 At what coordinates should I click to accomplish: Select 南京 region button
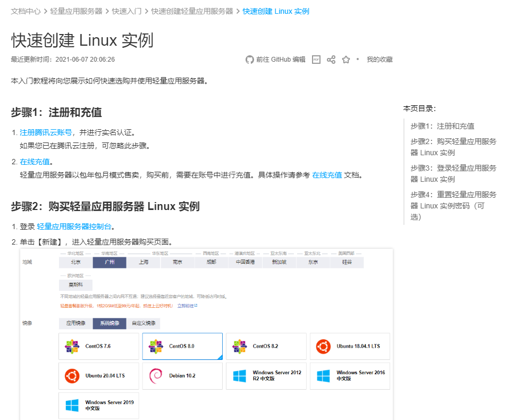pos(178,262)
